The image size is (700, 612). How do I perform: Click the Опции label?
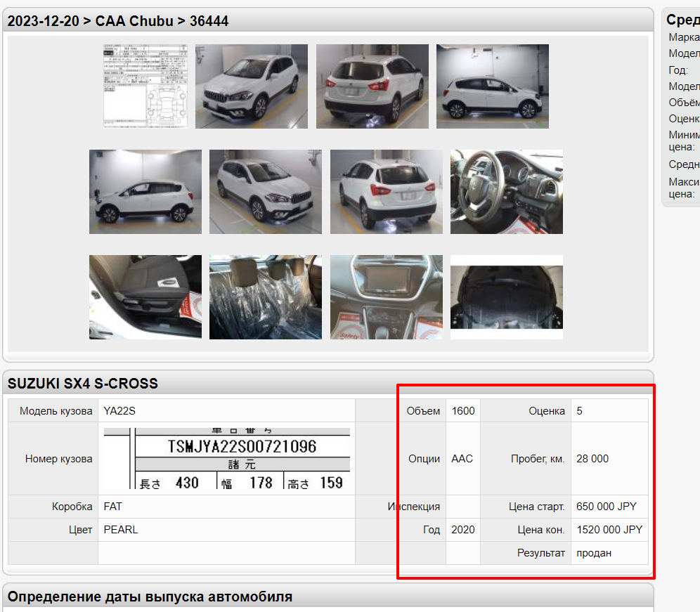[424, 459]
